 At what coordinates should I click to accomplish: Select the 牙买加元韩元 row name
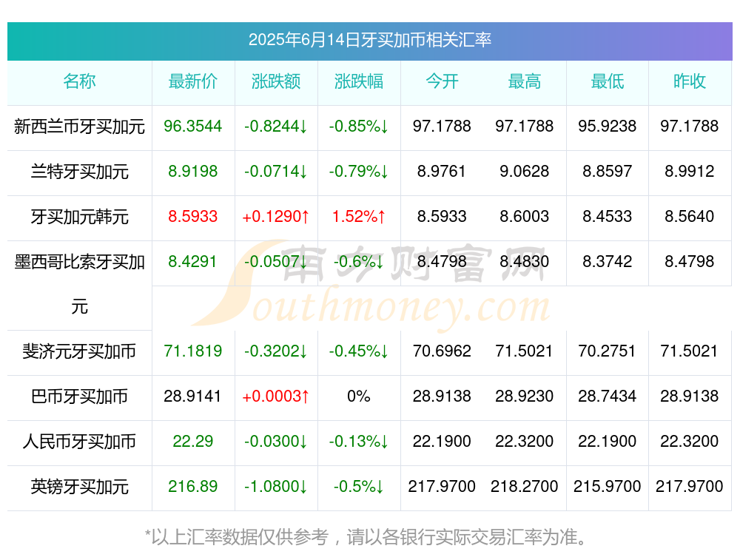79,217
